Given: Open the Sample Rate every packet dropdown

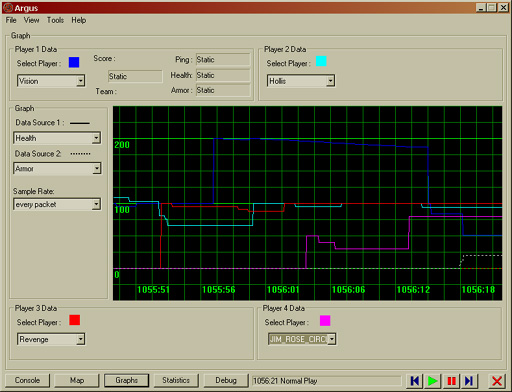Looking at the screenshot, I should pos(57,204).
